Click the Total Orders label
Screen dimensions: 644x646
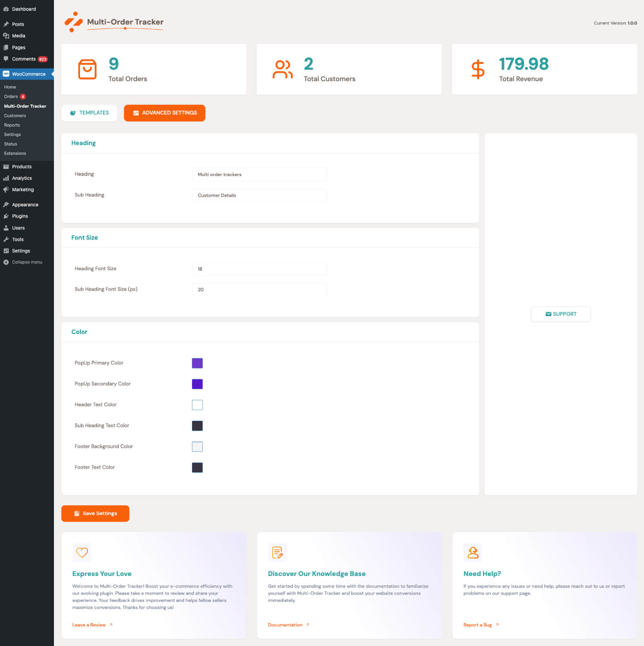pos(128,79)
